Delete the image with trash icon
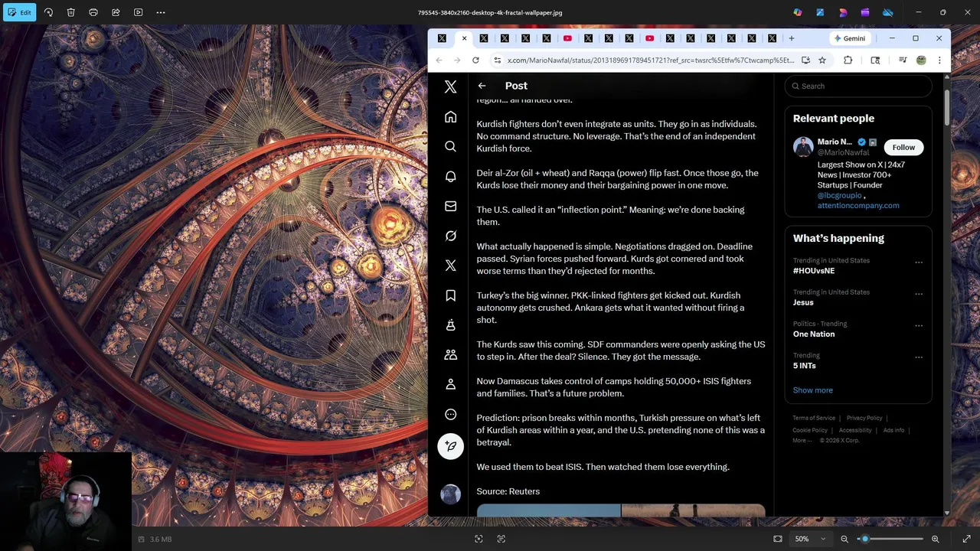Viewport: 980px width, 551px height. click(x=70, y=12)
